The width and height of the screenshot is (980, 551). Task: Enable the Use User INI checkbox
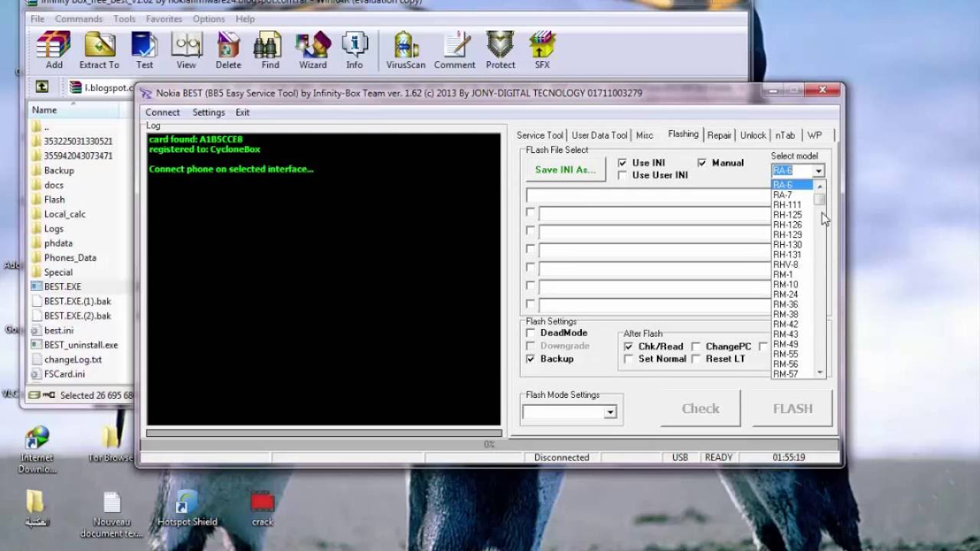(x=622, y=175)
